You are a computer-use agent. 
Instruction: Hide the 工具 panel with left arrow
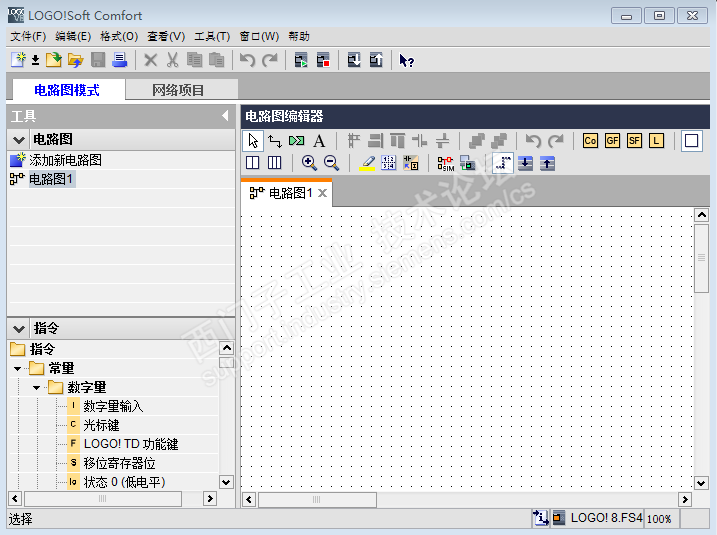(225, 116)
